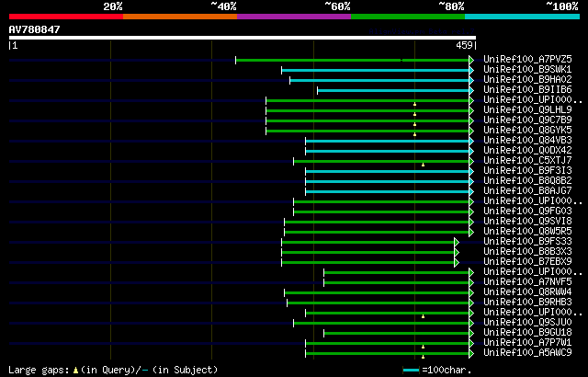This screenshot has width=588, height=377.
Task: Select the UniRef100_A7NVF5 label
Action: pyautogui.click(x=527, y=282)
